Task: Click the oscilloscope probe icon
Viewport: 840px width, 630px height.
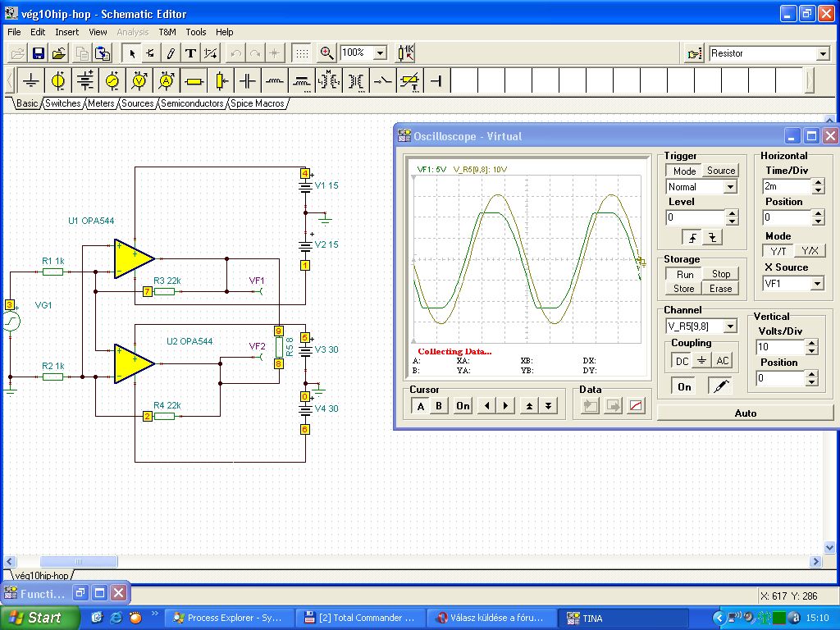Action: [720, 386]
